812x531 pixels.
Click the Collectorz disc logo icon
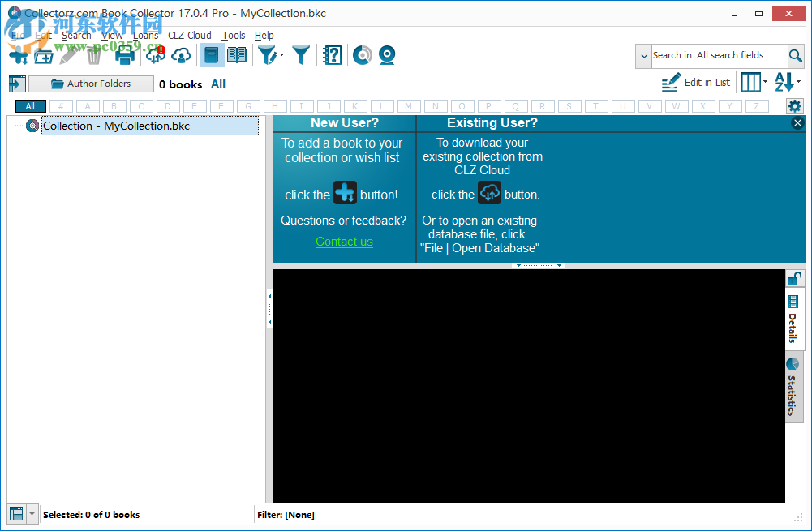pos(363,55)
